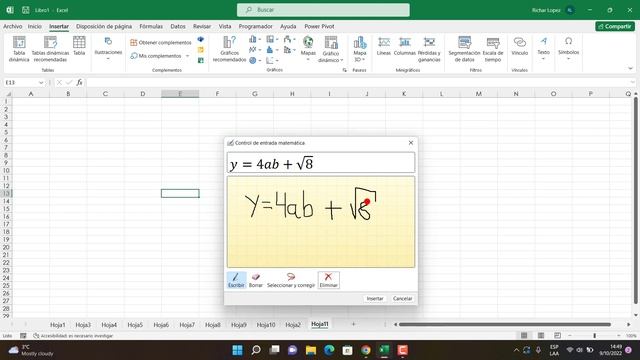Screen dimensions: 640x360
Task: Collapse the ribbon with the chevron
Action: pos(630,69)
